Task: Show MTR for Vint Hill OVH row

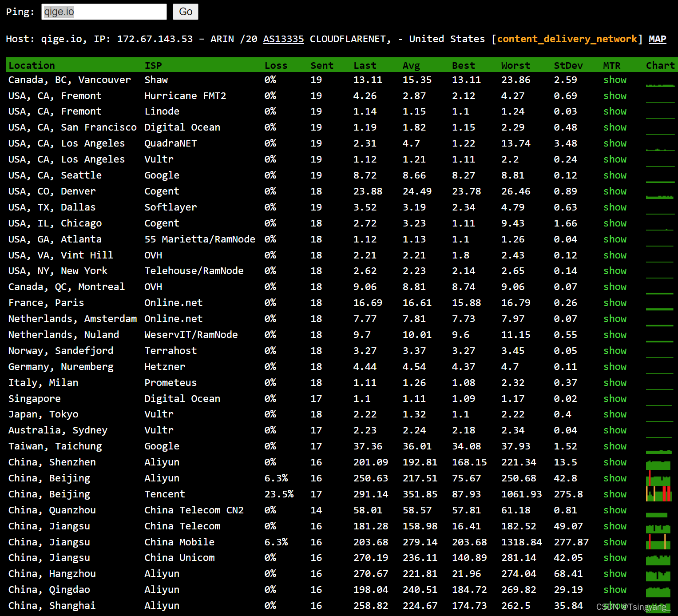Action: pyautogui.click(x=615, y=255)
